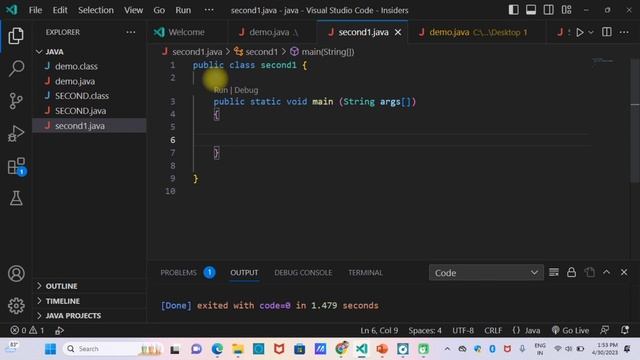Change the UTF-8 encoding
This screenshot has height=360, width=640.
pyautogui.click(x=463, y=330)
